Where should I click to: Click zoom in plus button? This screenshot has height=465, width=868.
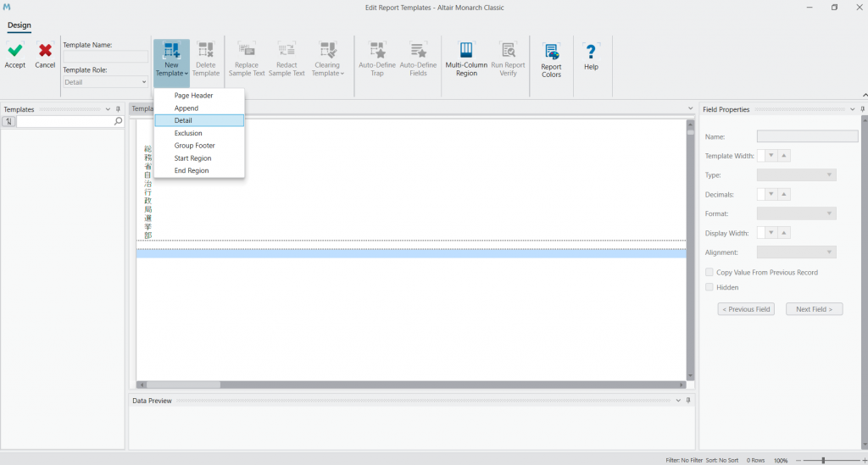point(864,461)
